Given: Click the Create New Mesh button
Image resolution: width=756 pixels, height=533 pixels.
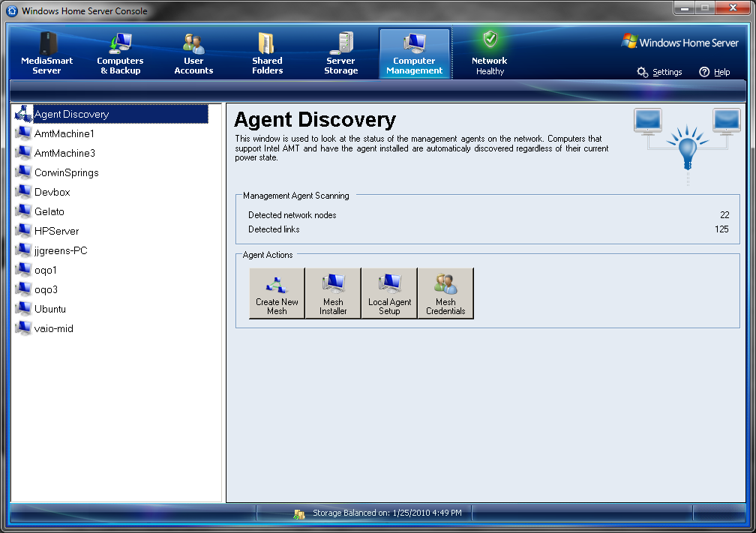Looking at the screenshot, I should coord(277,294).
